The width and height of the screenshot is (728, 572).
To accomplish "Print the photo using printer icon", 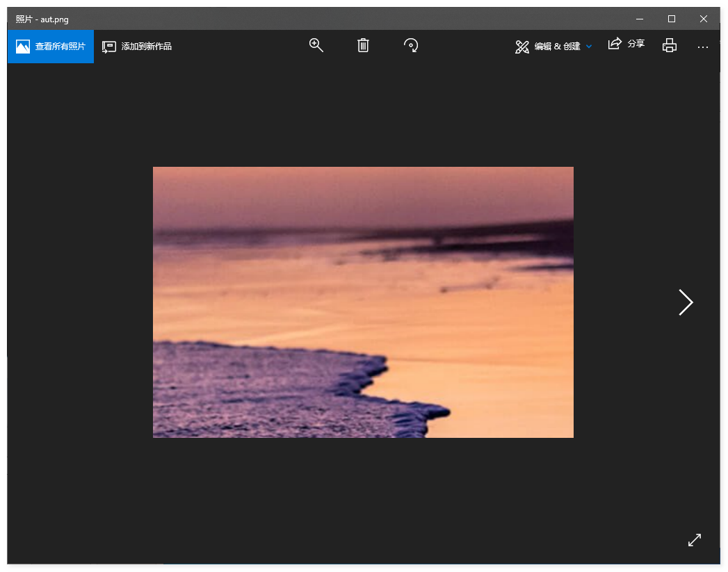I will (x=670, y=45).
